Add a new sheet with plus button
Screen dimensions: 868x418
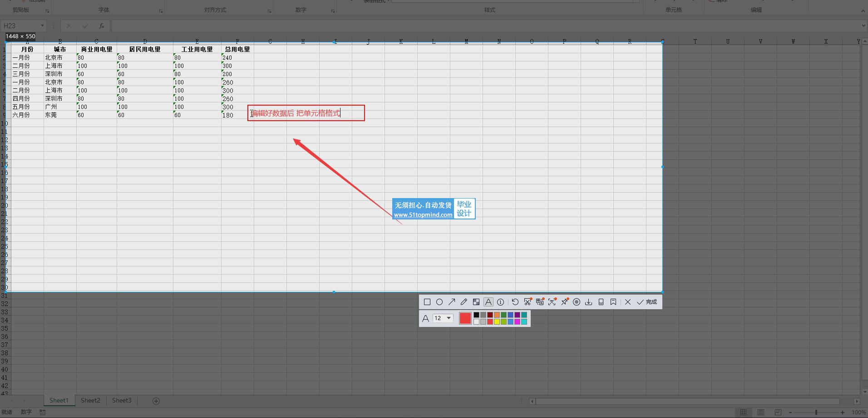[156, 401]
